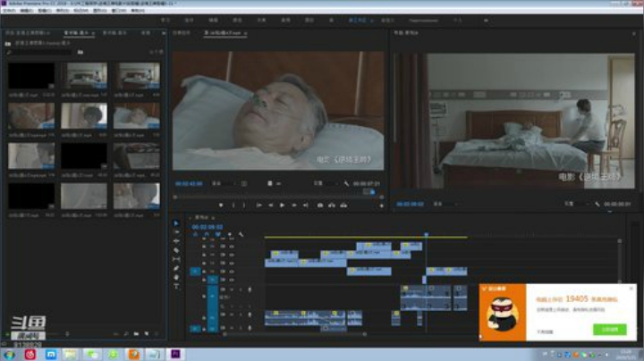Toggle the highlighted blue source patch on video tracks
644x361 pixels.
coord(195,272)
